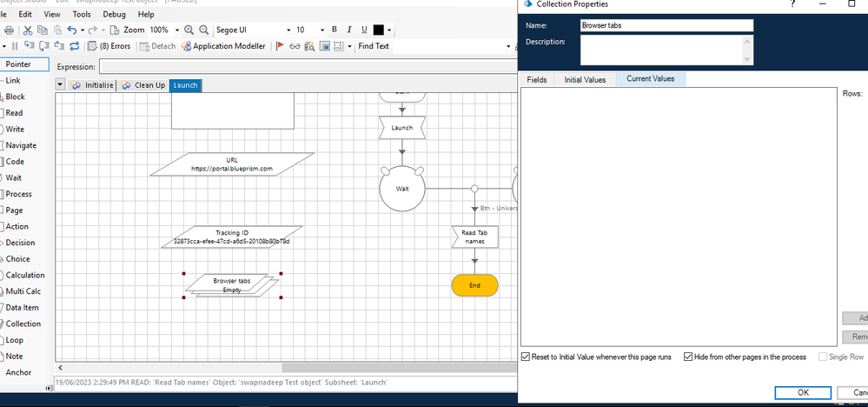The width and height of the screenshot is (868, 407).
Task: Open the font size dropdown
Action: tap(323, 30)
